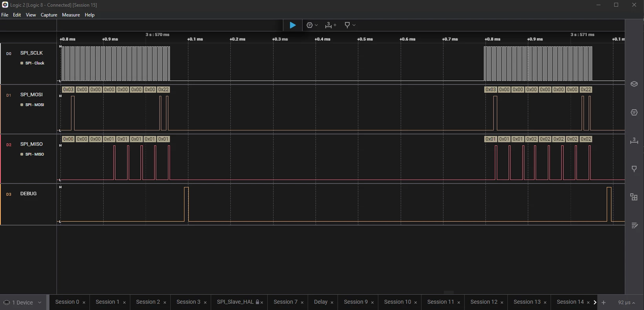Add a new session tab with plus
This screenshot has width=644, height=310.
click(x=604, y=303)
